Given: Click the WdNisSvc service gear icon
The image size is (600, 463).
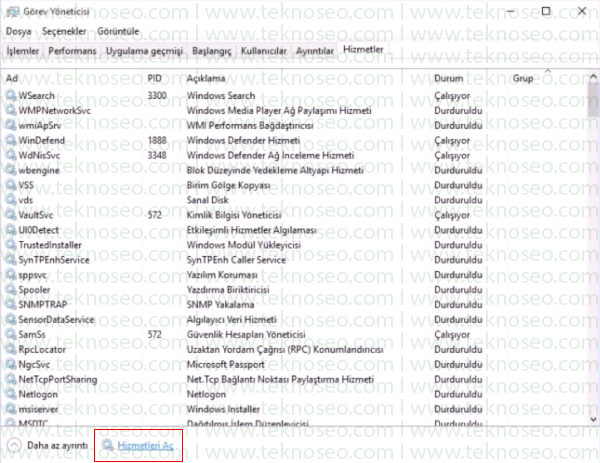Looking at the screenshot, I should (11, 155).
